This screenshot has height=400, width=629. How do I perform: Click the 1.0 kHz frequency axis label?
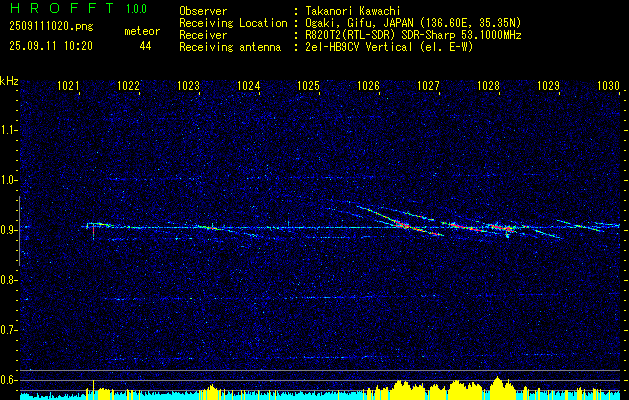pos(9,180)
